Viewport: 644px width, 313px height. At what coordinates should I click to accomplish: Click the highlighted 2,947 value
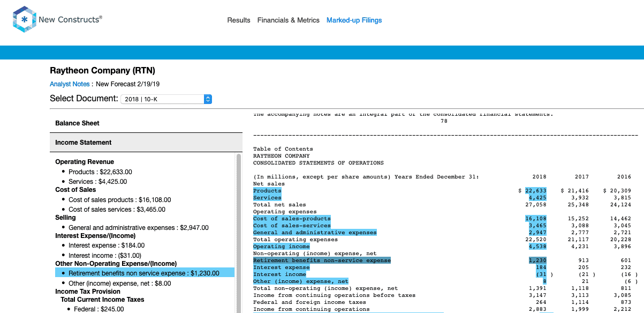click(537, 233)
